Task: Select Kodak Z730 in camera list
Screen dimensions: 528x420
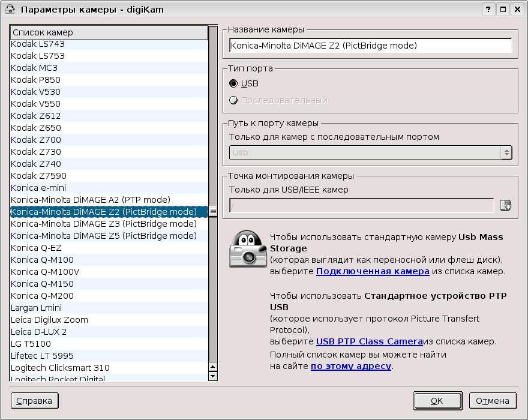Action: click(x=109, y=152)
